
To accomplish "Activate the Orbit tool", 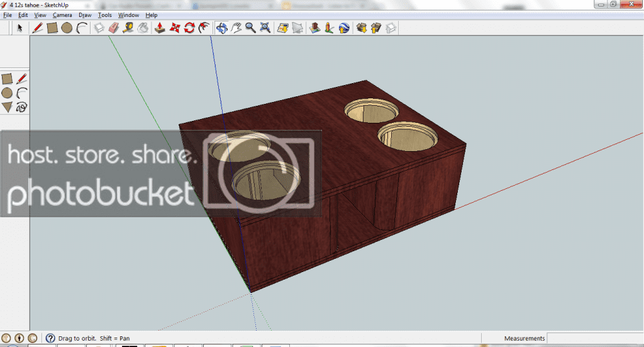I will (x=222, y=28).
